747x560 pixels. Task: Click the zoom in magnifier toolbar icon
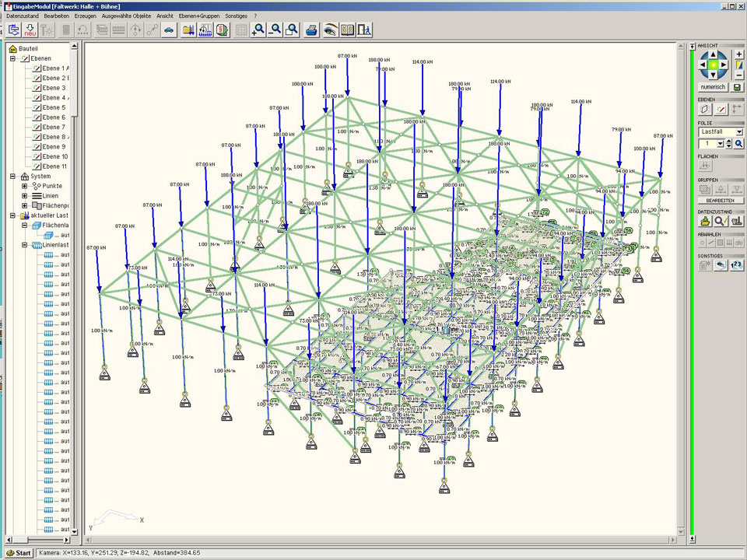click(x=258, y=30)
